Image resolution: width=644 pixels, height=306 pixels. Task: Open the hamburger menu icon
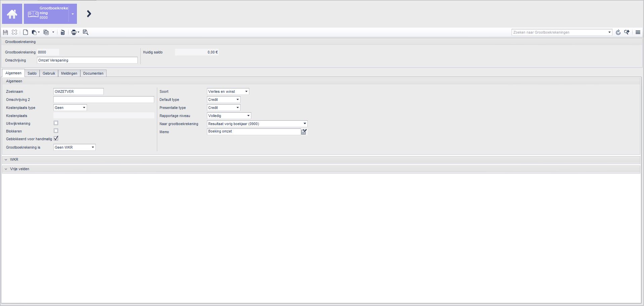pos(638,32)
